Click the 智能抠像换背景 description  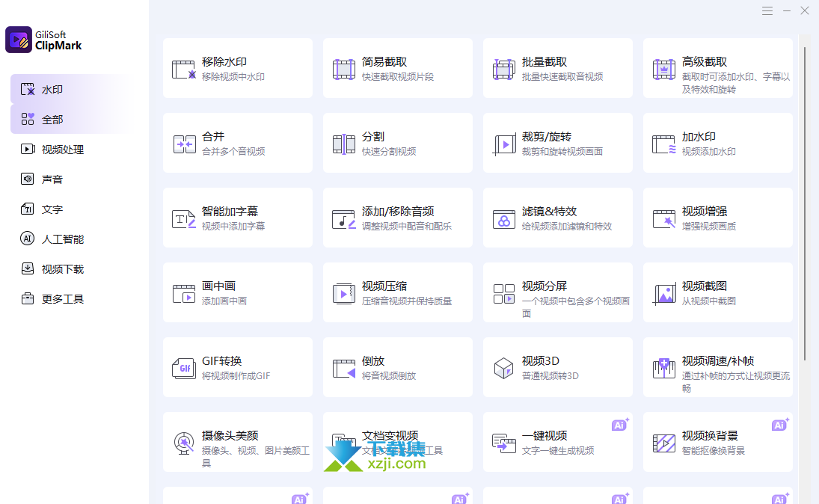click(x=713, y=450)
